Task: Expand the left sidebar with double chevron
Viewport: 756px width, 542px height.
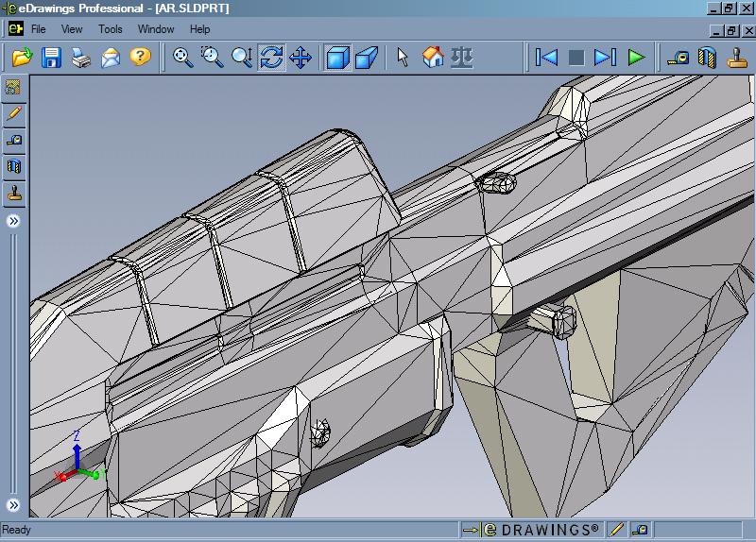Action: point(14,221)
